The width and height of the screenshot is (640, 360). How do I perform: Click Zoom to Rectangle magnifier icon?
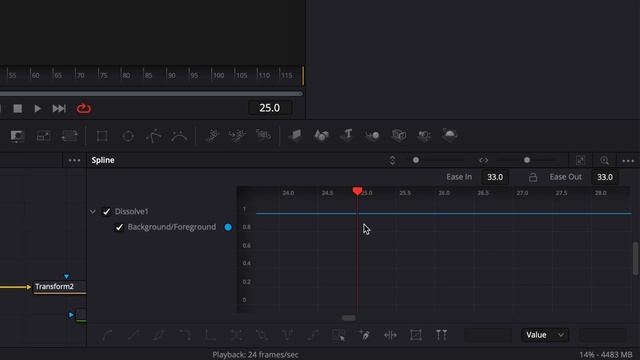tap(604, 160)
